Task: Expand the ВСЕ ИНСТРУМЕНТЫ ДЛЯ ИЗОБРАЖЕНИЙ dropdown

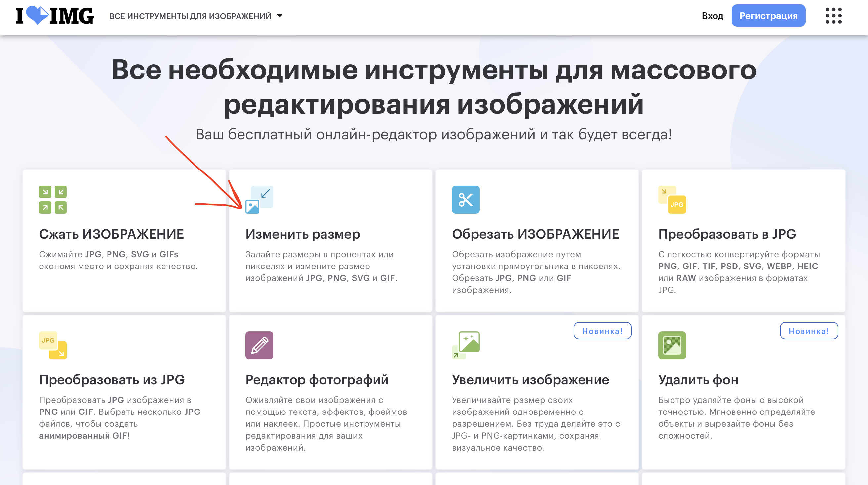Action: pyautogui.click(x=196, y=16)
